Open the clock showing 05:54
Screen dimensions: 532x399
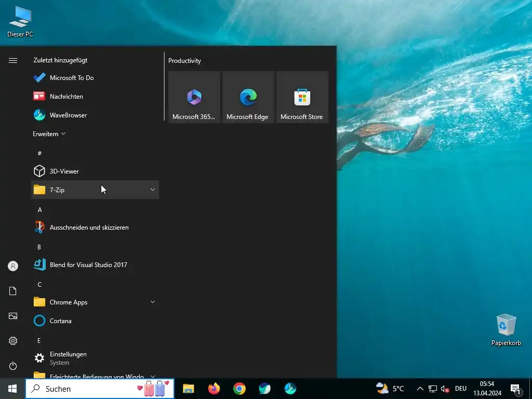click(x=487, y=389)
